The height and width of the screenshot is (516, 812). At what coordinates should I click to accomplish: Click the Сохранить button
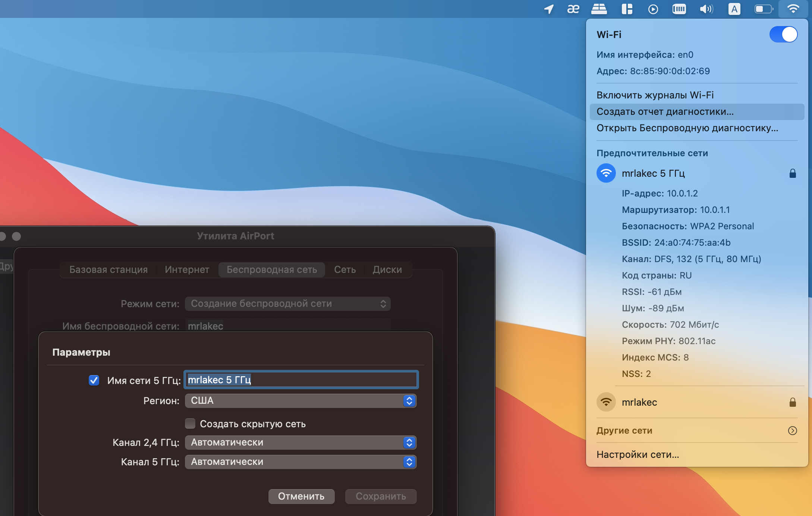381,496
